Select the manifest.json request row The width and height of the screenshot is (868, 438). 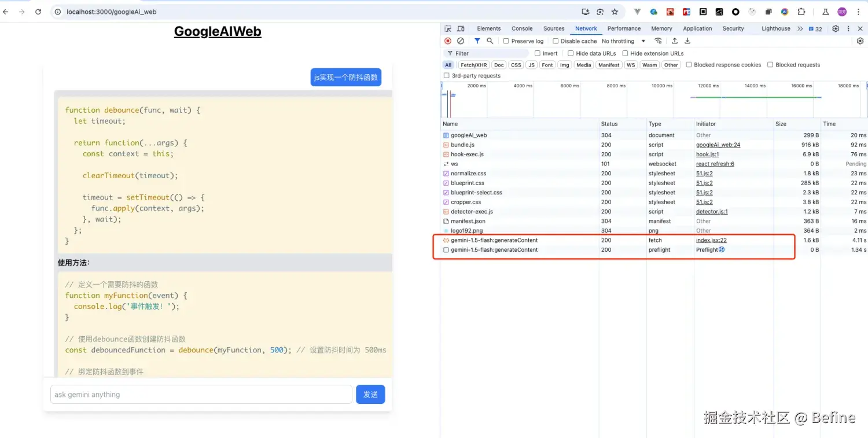point(654,221)
